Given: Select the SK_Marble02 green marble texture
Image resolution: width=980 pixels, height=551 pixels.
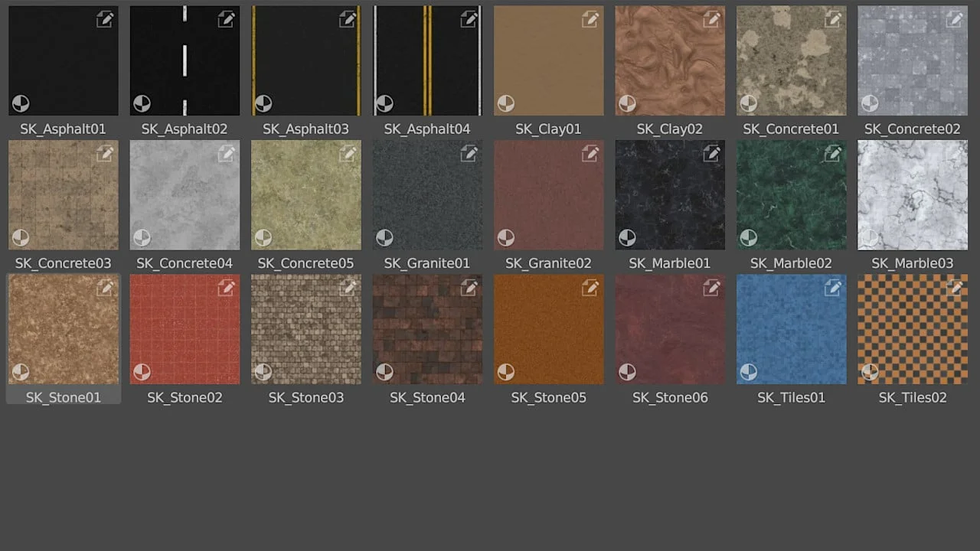Looking at the screenshot, I should click(x=791, y=195).
